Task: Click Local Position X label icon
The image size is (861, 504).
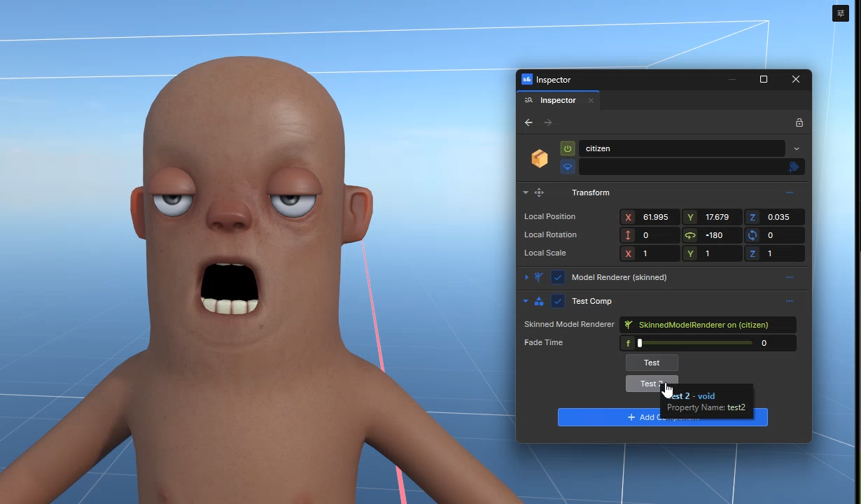Action: pyautogui.click(x=628, y=217)
